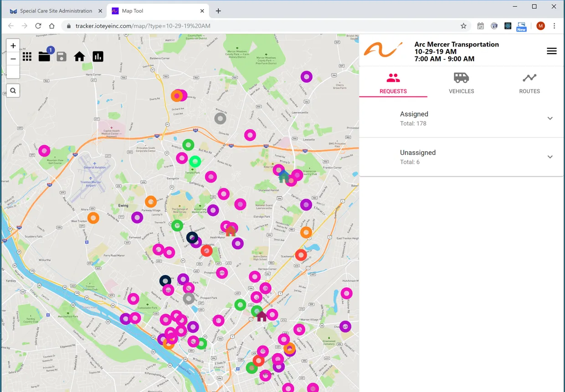Click the home icon in map toolbar
The image size is (565, 392).
point(79,56)
